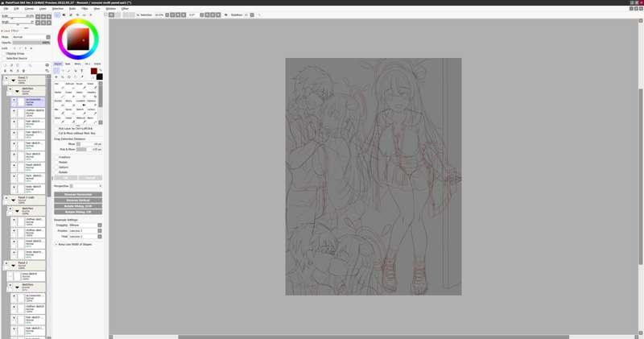Screen dimensions: 644x339
Task: Click Rotate 90deg. CCW button
Action: click(x=78, y=206)
